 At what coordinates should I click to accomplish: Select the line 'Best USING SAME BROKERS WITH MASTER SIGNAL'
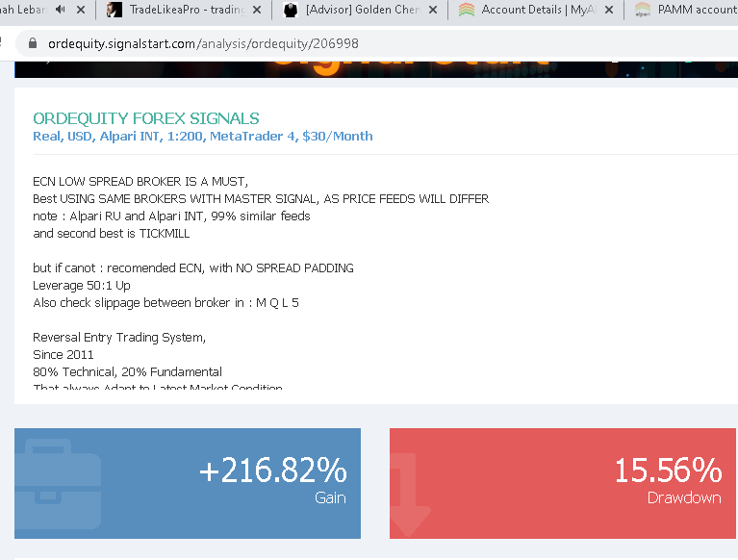click(261, 199)
